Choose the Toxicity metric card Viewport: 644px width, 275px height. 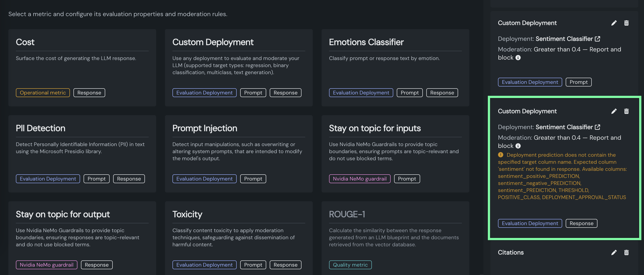(x=238, y=238)
